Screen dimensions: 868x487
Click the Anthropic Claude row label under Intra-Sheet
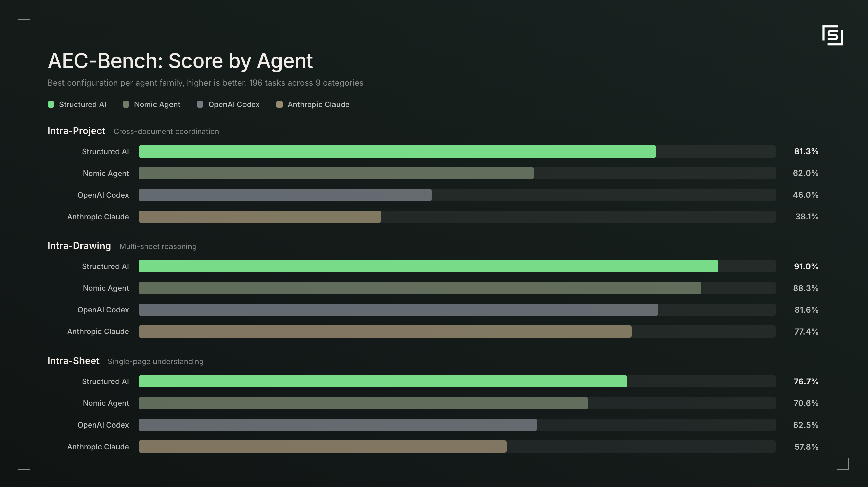point(98,447)
